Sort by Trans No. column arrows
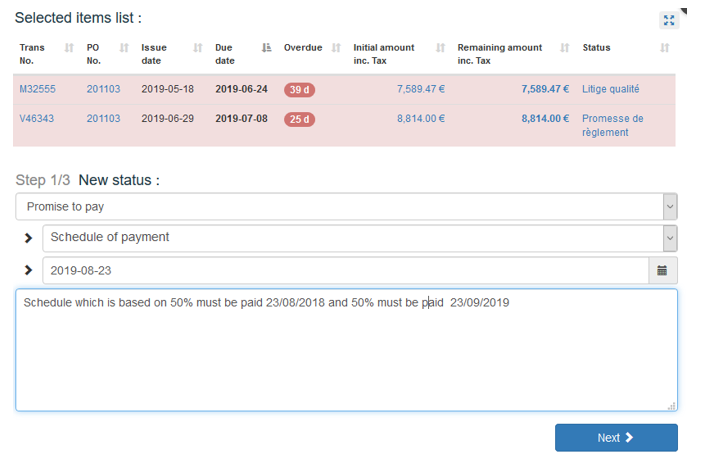This screenshot has height=475, width=707. tap(69, 48)
